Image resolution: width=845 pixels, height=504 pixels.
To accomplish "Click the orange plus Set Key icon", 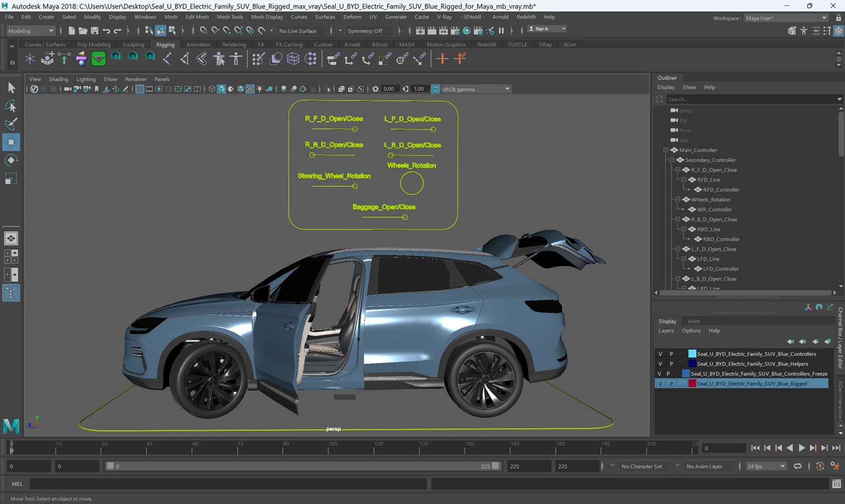I will [x=442, y=59].
